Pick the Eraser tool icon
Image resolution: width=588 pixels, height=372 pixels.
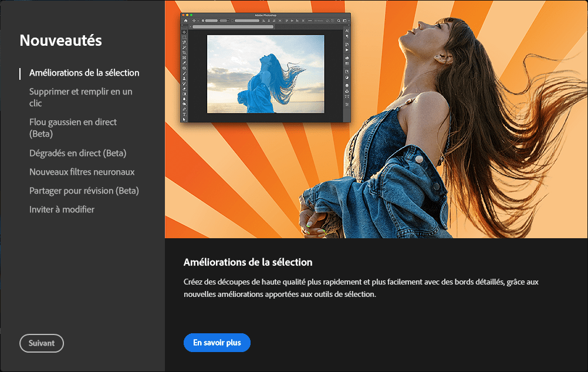(184, 89)
